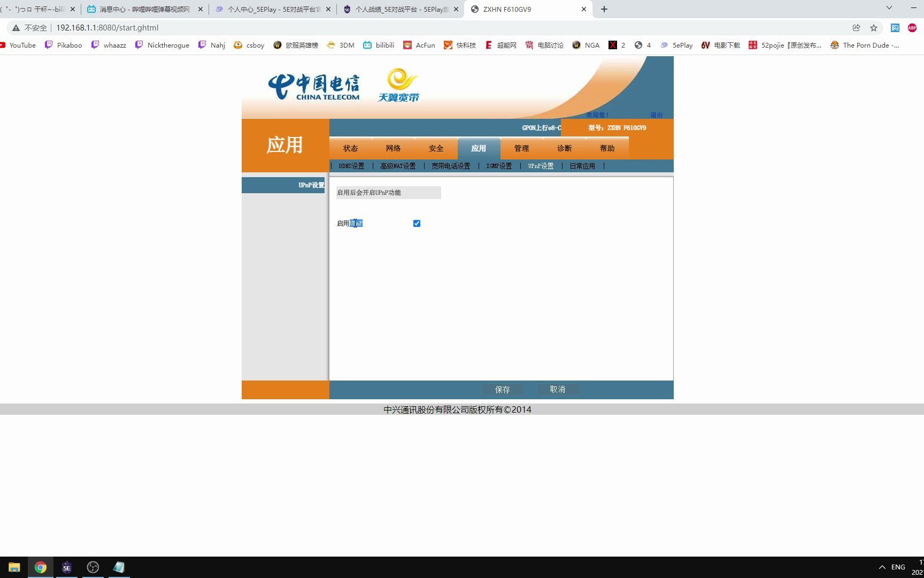Open the 帮助 help tab
This screenshot has height=578, width=924.
[x=607, y=148]
